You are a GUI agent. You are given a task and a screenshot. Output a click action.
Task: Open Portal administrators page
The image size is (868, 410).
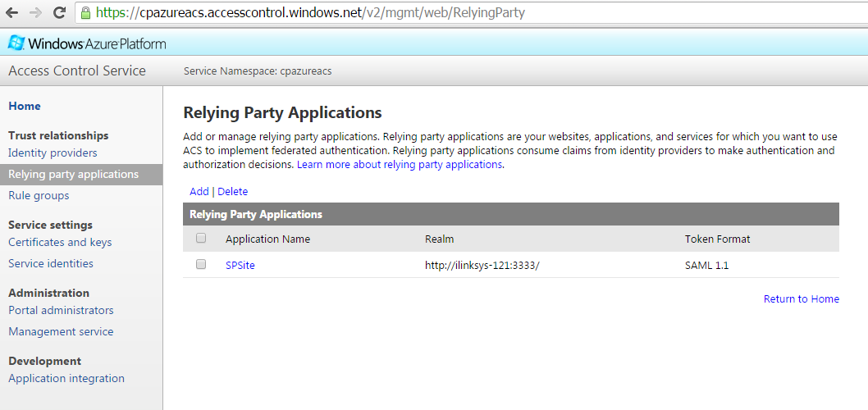61,311
